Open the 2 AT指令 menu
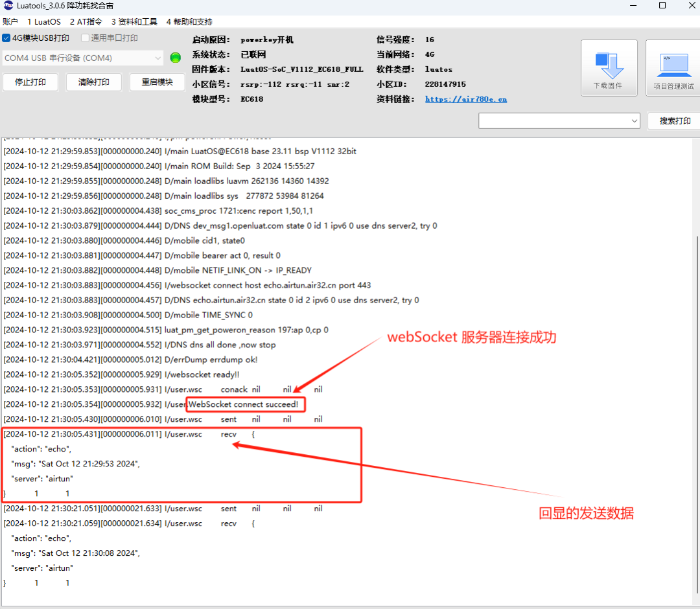This screenshot has height=609, width=700. (86, 22)
